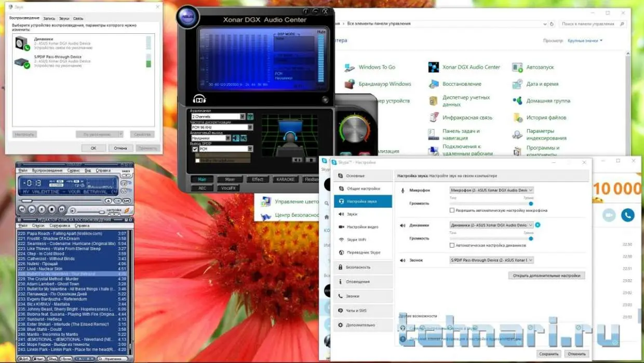
Task: Open Крупные значки view dropdown in Control Panel
Action: [585, 41]
